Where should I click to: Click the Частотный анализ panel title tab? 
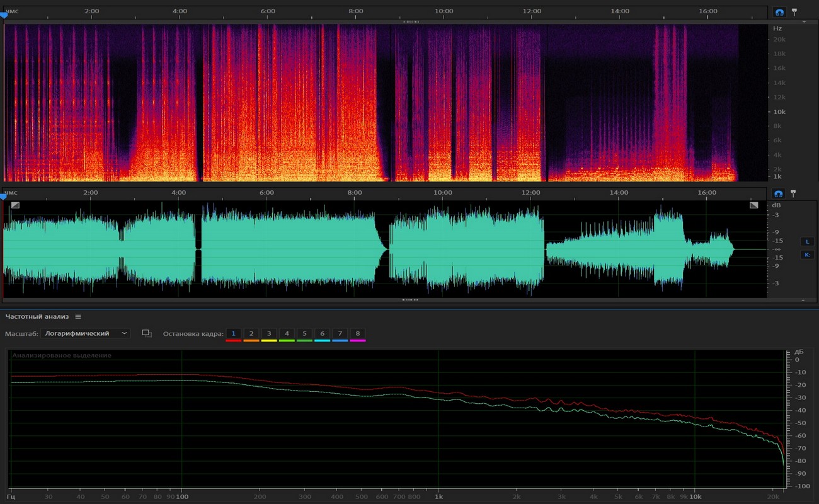tap(37, 317)
